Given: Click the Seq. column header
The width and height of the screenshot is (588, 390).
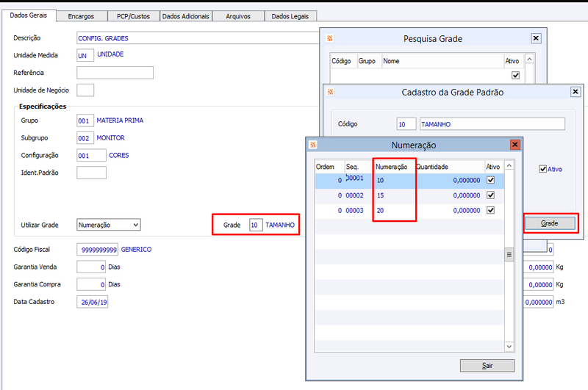Looking at the screenshot, I should (359, 167).
